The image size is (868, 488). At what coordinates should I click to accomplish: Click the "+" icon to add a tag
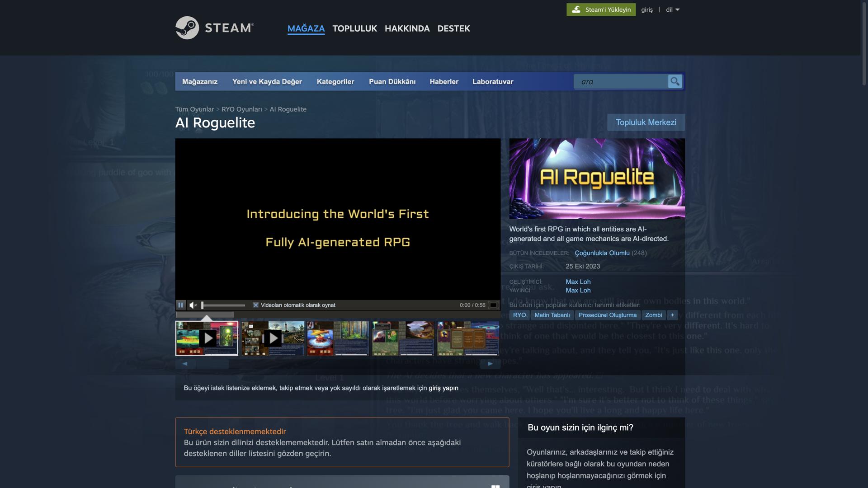[x=672, y=315]
